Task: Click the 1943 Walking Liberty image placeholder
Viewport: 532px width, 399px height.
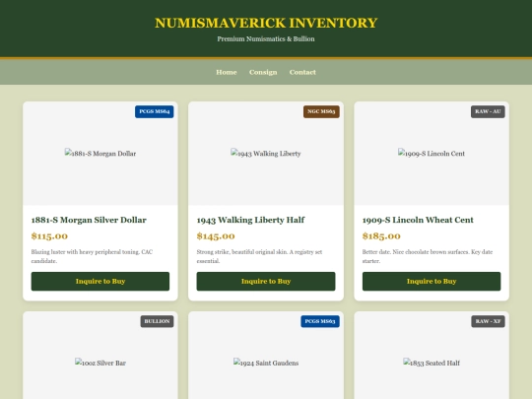Action: click(x=266, y=154)
